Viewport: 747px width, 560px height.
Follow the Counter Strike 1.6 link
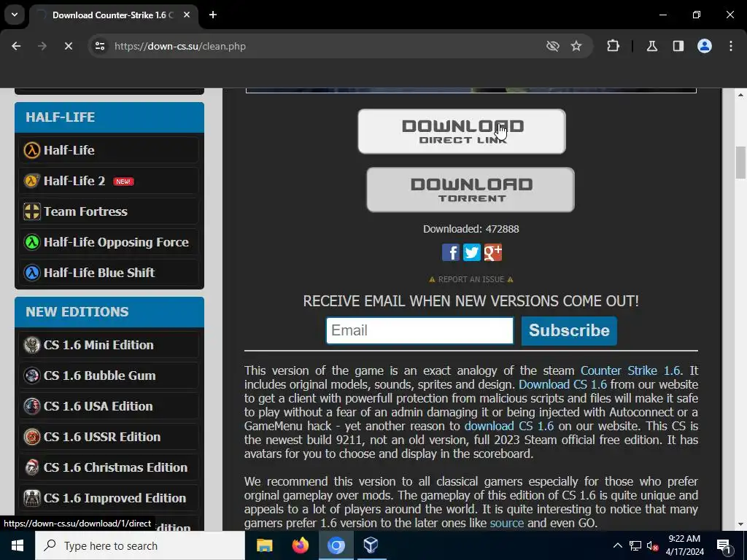(630, 370)
